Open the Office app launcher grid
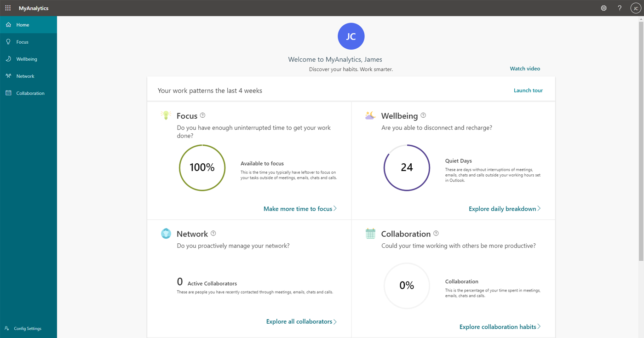 point(7,8)
